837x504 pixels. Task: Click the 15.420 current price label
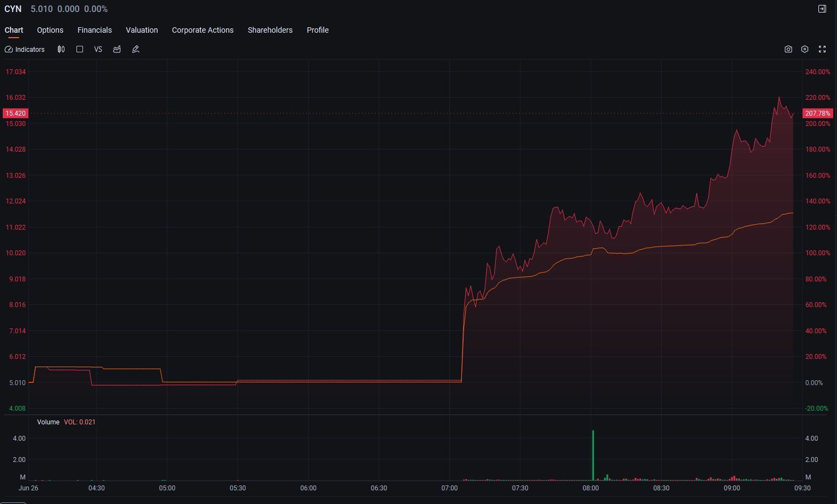(x=15, y=113)
